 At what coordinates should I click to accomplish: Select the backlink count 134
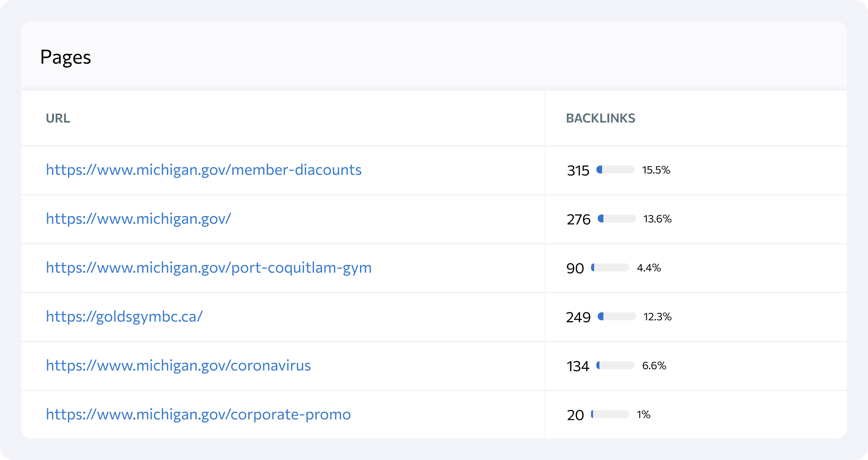[578, 366]
